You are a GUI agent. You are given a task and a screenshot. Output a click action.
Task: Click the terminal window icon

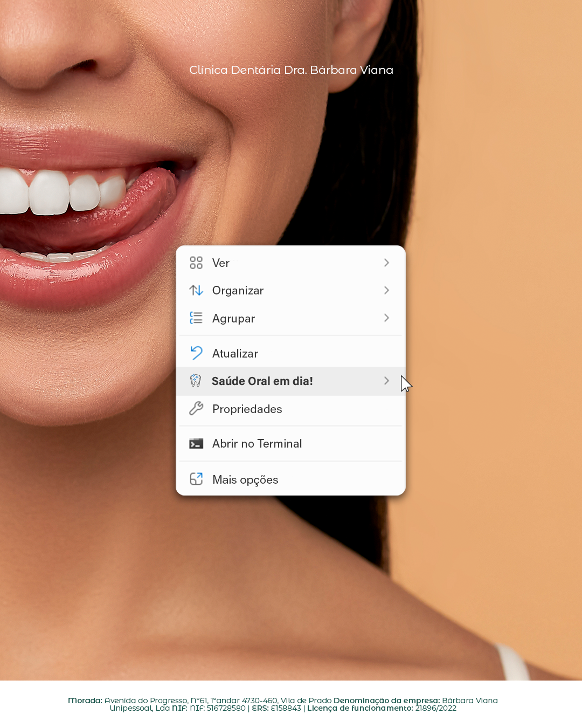(x=196, y=444)
